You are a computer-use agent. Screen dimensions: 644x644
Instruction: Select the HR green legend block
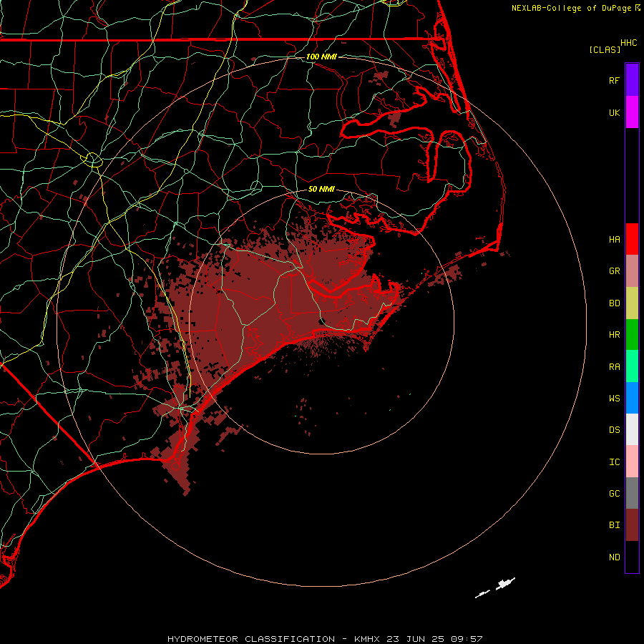(x=632, y=335)
